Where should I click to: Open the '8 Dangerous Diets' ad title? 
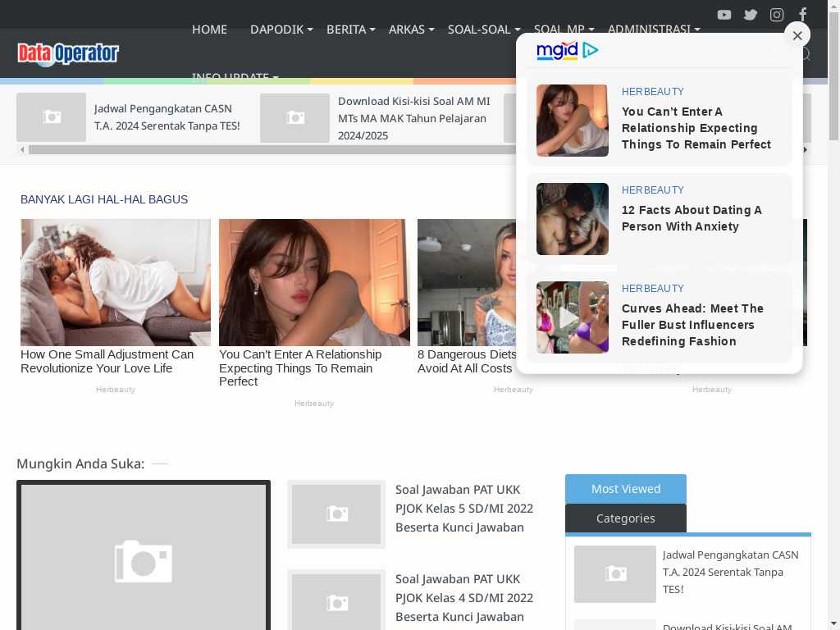467,361
